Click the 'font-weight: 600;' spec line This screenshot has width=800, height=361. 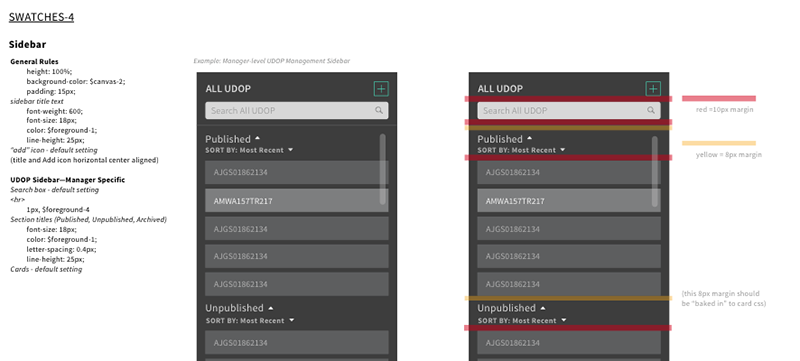click(55, 111)
